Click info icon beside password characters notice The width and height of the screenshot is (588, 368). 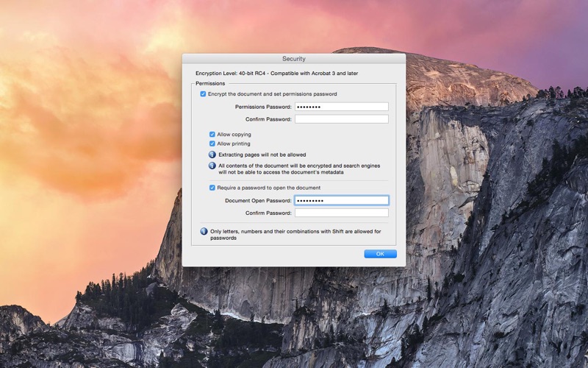[x=204, y=231]
